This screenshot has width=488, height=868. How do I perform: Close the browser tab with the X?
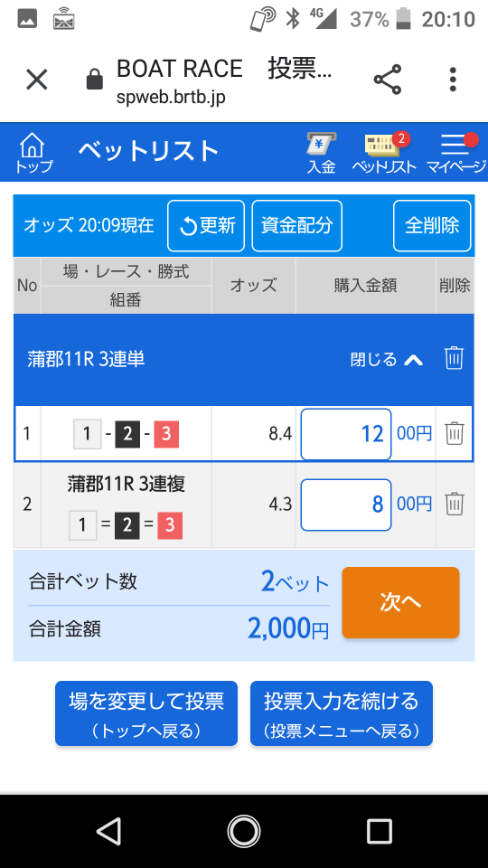point(37,80)
